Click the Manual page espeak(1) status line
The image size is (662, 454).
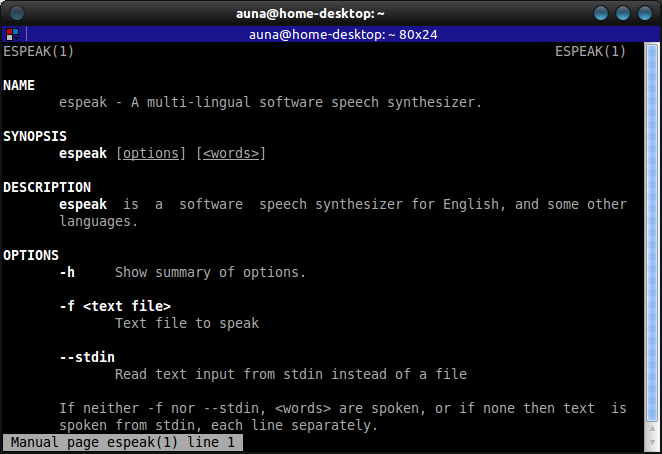[x=122, y=442]
